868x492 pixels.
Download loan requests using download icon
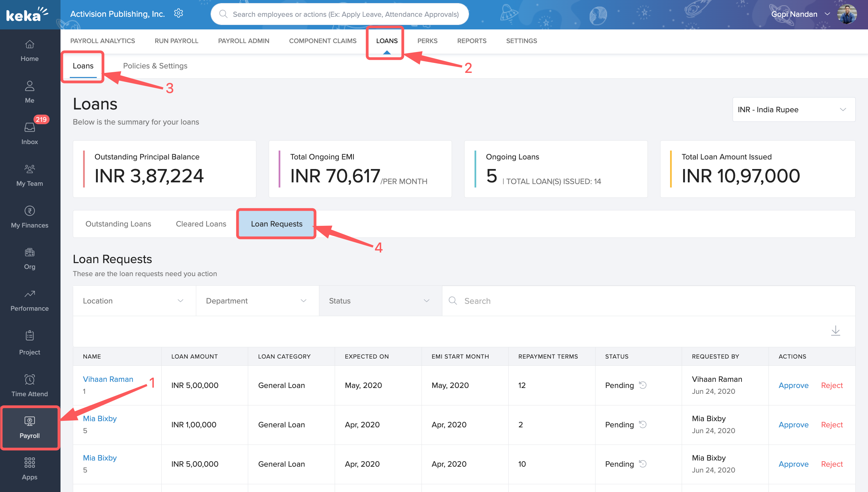[x=835, y=331]
